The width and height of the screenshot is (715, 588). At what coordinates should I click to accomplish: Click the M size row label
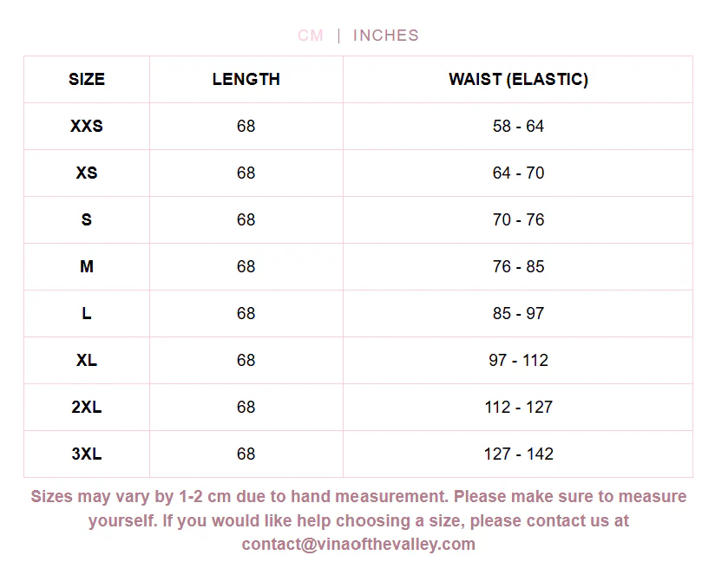87,266
